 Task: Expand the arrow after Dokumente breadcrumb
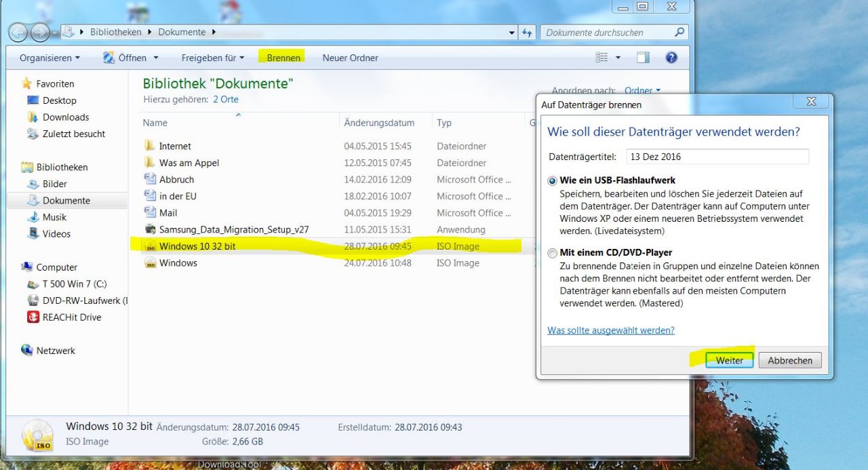coord(214,32)
